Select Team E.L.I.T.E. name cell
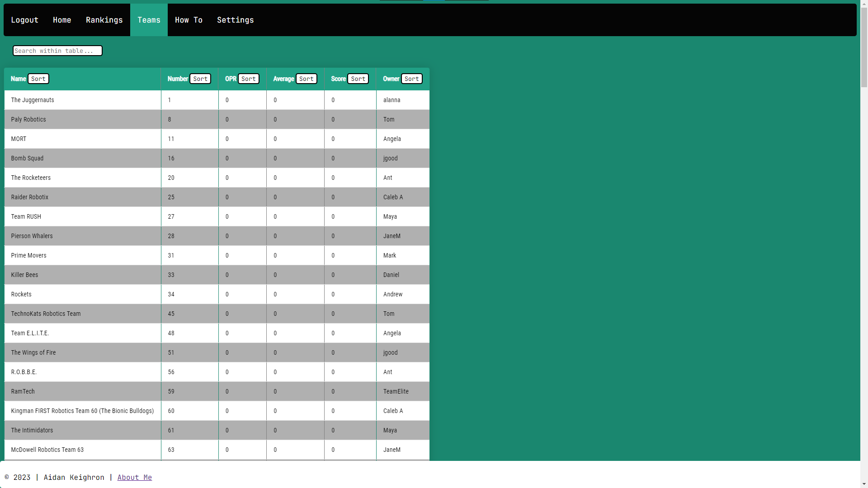Image resolution: width=868 pixels, height=488 pixels. pos(30,333)
